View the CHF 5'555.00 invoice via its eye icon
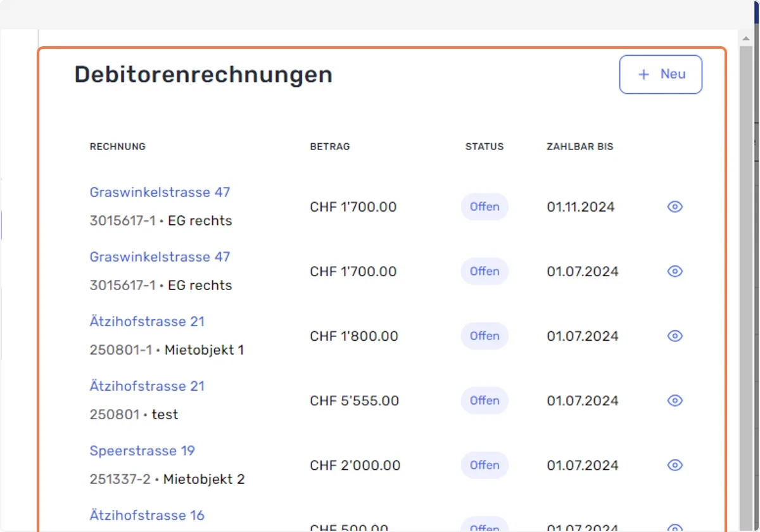 click(x=675, y=400)
